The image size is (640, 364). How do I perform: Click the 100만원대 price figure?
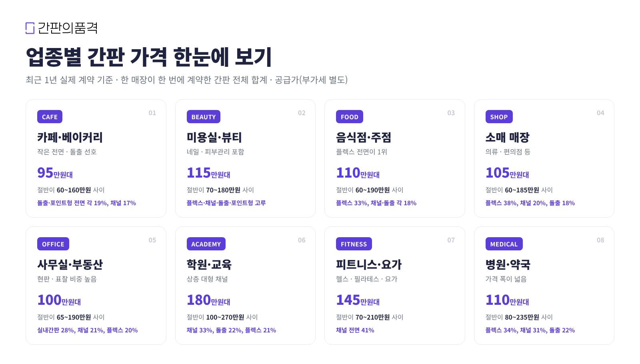tap(59, 300)
